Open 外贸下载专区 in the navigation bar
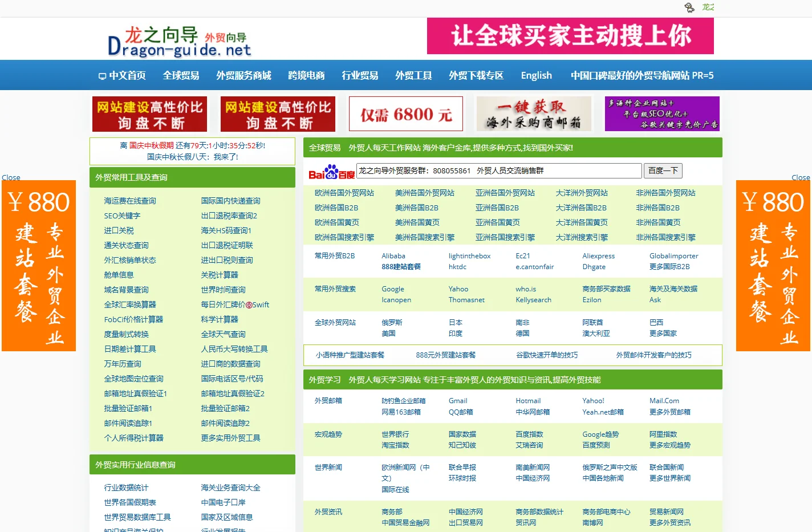The width and height of the screenshot is (812, 532). pyautogui.click(x=476, y=75)
